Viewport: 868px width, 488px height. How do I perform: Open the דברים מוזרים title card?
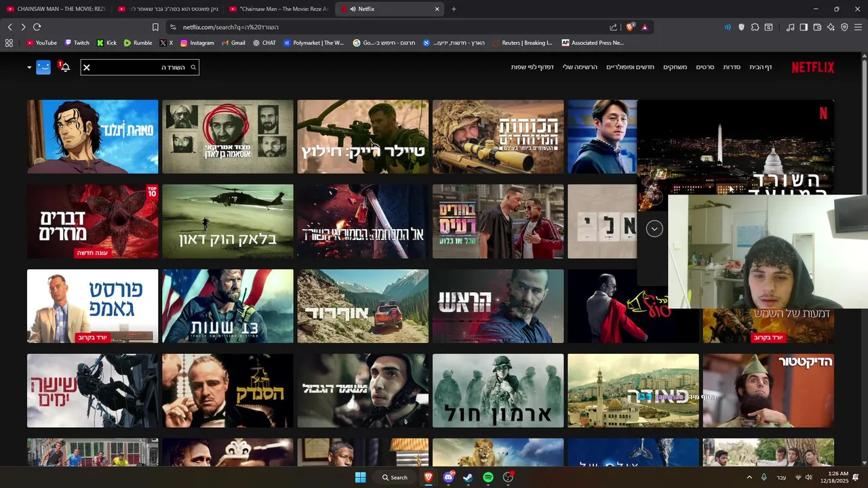pyautogui.click(x=92, y=221)
